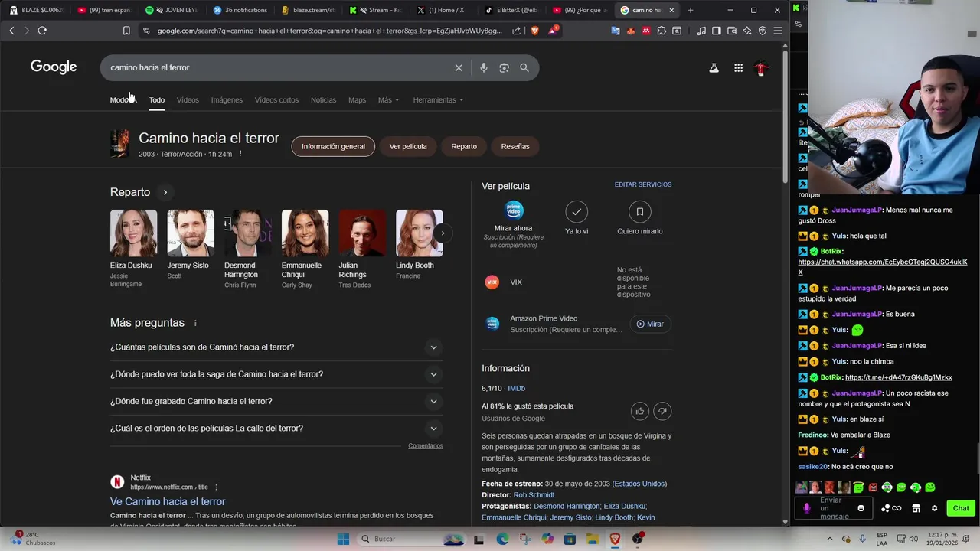Switch to the Videos cortos tab

coord(276,100)
